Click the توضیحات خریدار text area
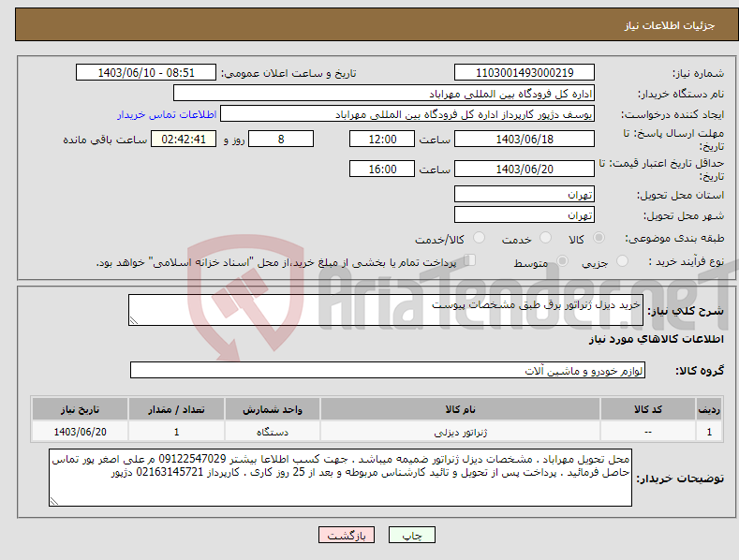This screenshot has height=560, width=739. tap(340, 478)
